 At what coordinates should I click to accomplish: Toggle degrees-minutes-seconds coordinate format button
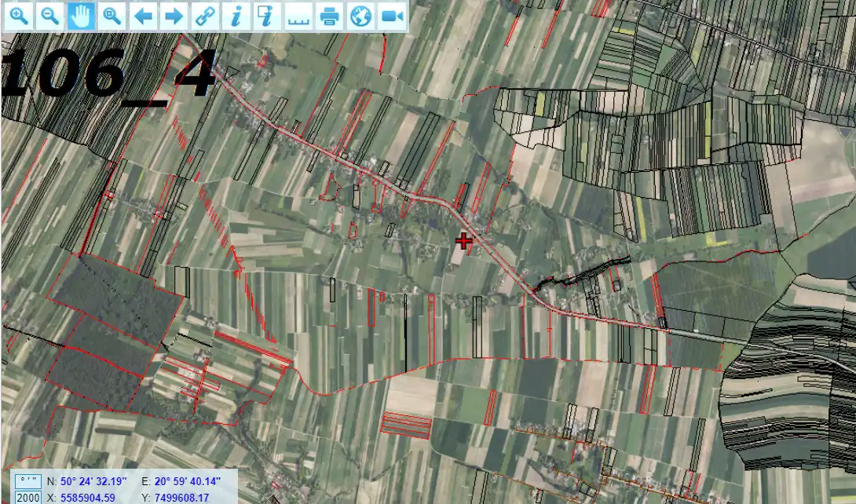point(28,481)
